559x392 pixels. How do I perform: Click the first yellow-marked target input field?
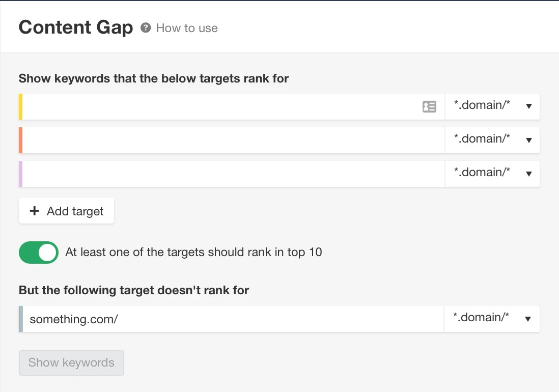(x=219, y=106)
